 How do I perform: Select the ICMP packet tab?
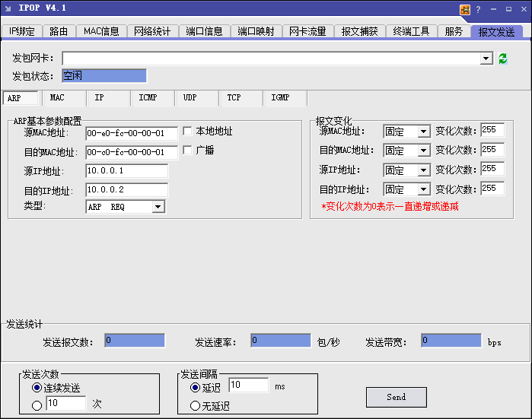coord(153,98)
